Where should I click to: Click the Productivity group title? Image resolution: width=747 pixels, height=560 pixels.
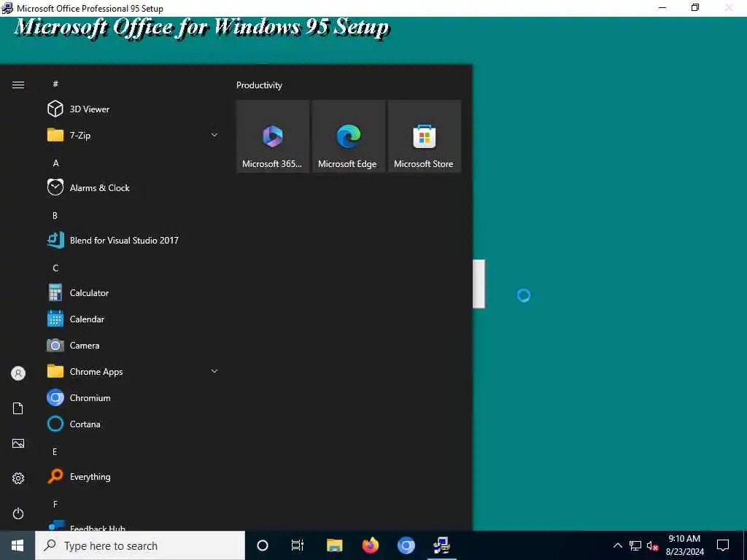point(259,85)
